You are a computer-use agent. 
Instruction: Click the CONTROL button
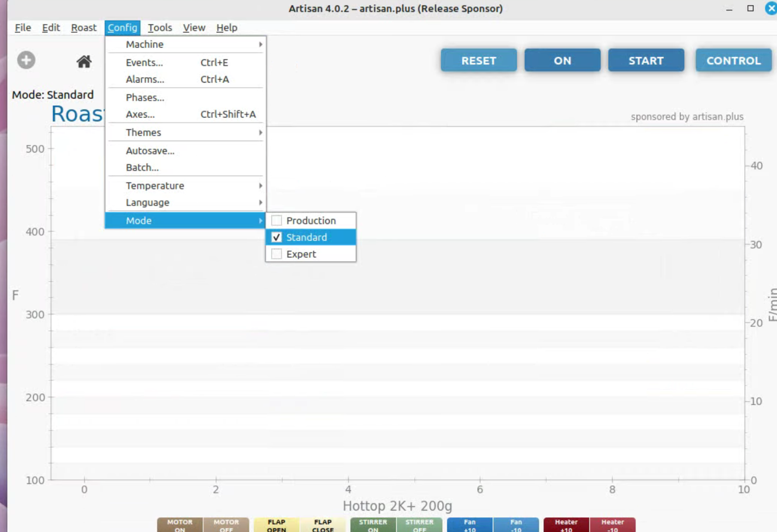(x=733, y=61)
